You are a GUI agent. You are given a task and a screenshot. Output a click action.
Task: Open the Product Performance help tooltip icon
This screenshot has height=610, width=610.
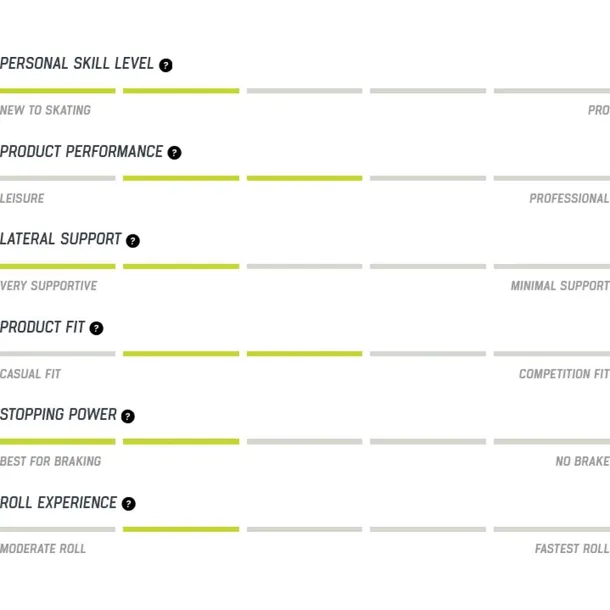pyautogui.click(x=175, y=153)
